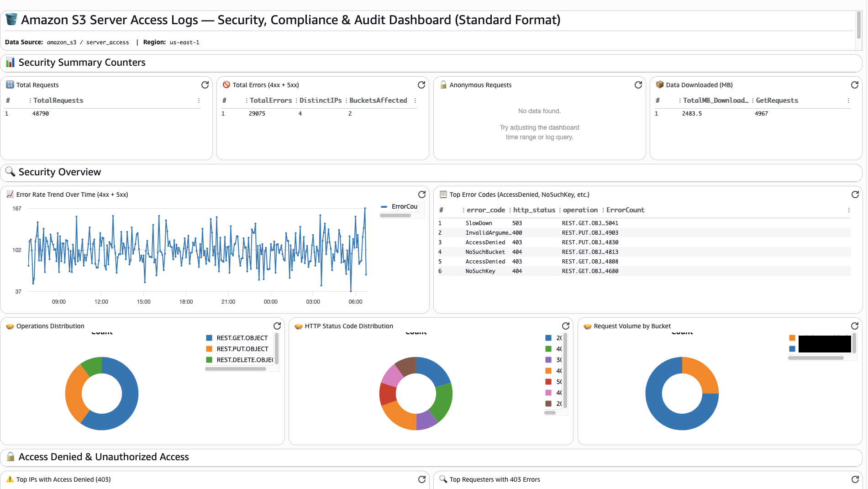Click vertical scrollbar in Operations legend
Screen dimensions: 868x489
(x=277, y=349)
